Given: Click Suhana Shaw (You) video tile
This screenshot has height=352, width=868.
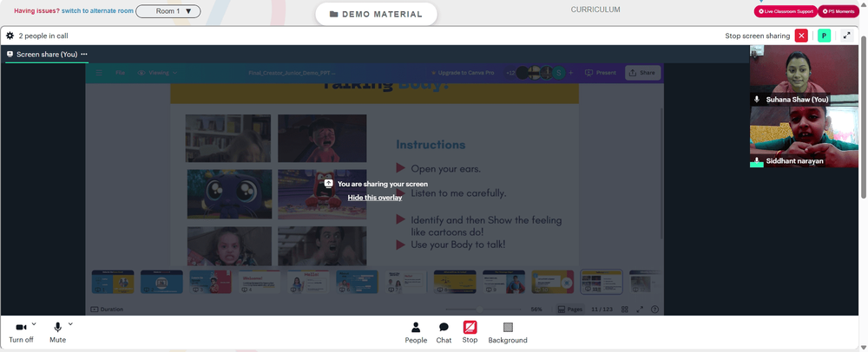Looking at the screenshot, I should (x=804, y=75).
